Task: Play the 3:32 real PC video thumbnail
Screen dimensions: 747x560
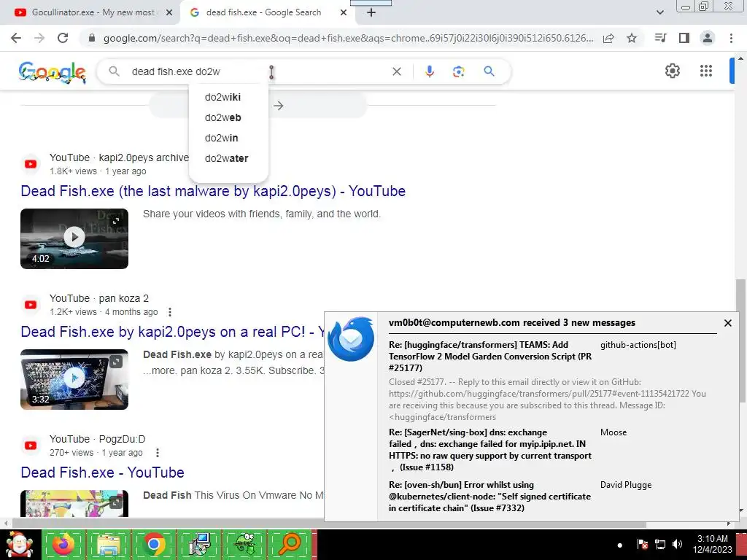Action: pyautogui.click(x=74, y=379)
